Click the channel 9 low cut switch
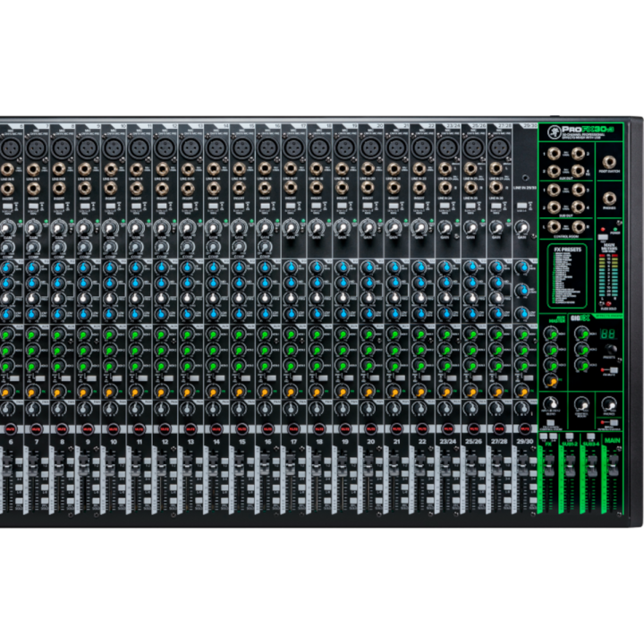Image resolution: width=644 pixels, height=644 pixels. point(85,207)
